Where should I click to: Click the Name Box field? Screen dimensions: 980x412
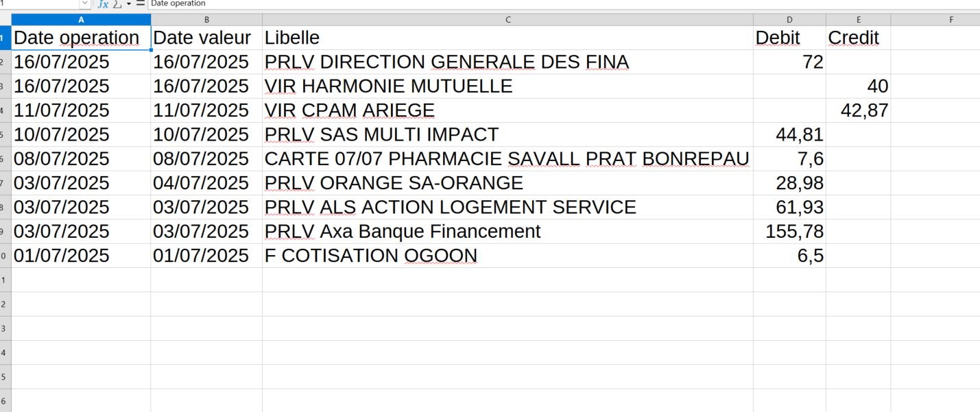point(38,4)
